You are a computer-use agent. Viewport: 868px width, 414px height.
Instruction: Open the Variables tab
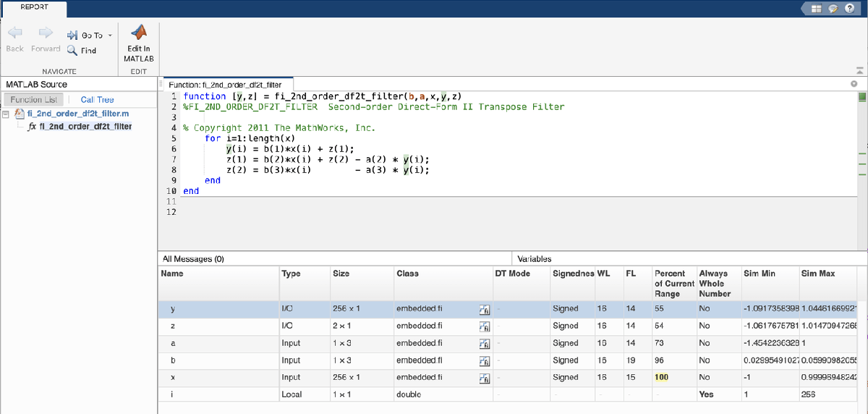[x=535, y=258]
